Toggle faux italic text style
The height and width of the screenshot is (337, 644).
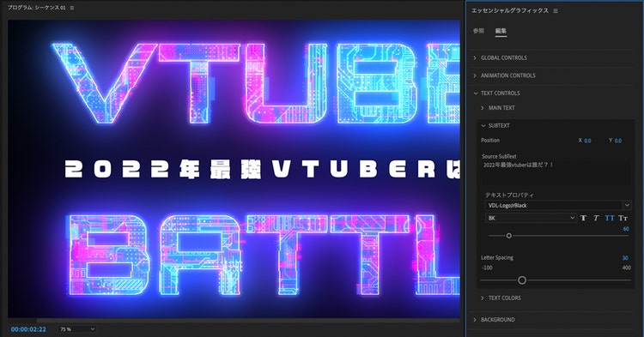(x=596, y=218)
